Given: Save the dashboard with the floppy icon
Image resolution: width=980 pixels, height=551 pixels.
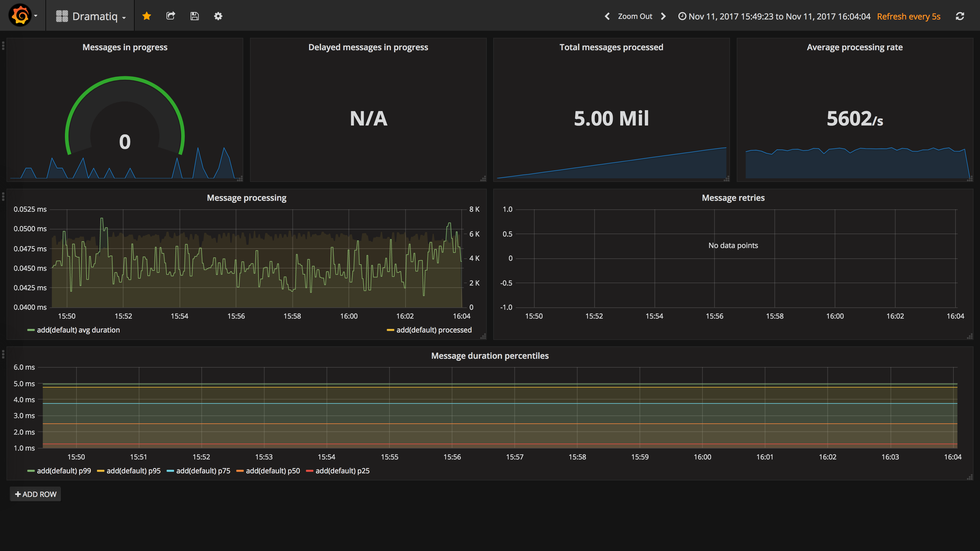Looking at the screenshot, I should pyautogui.click(x=195, y=16).
